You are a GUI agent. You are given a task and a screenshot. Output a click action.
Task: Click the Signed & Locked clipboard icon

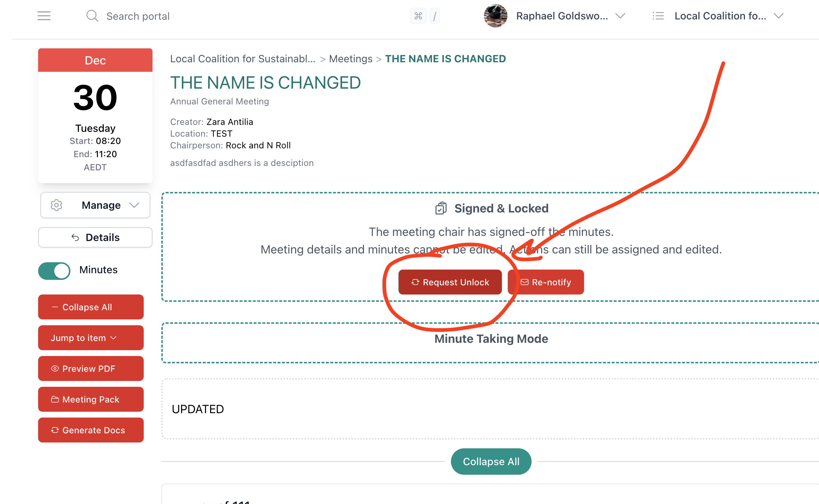coord(441,208)
